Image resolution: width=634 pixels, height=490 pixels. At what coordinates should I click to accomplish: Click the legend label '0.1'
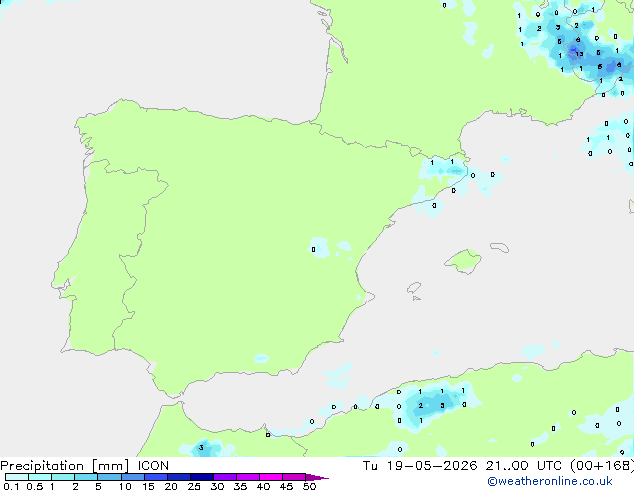tap(11, 486)
